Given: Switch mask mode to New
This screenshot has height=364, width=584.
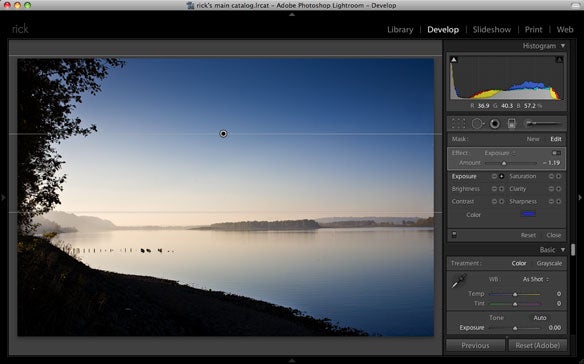Looking at the screenshot, I should pyautogui.click(x=533, y=139).
